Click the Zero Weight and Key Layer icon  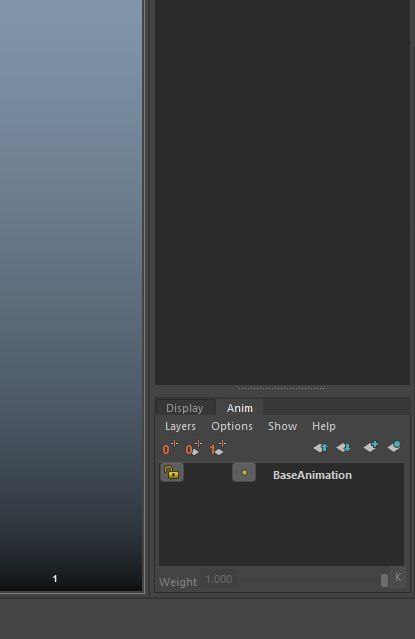coord(193,448)
